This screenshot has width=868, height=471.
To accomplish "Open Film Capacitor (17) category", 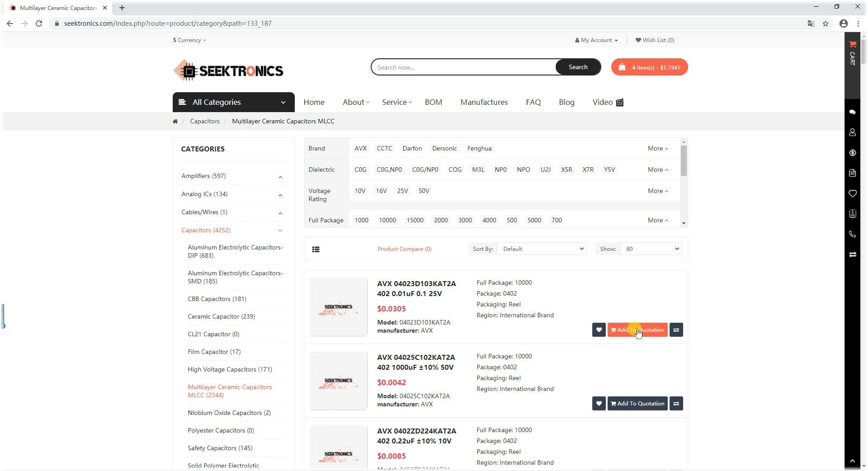I will (214, 352).
